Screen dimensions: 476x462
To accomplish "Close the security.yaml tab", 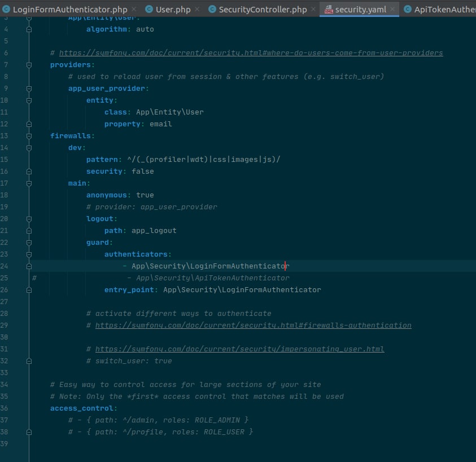I will pyautogui.click(x=392, y=10).
